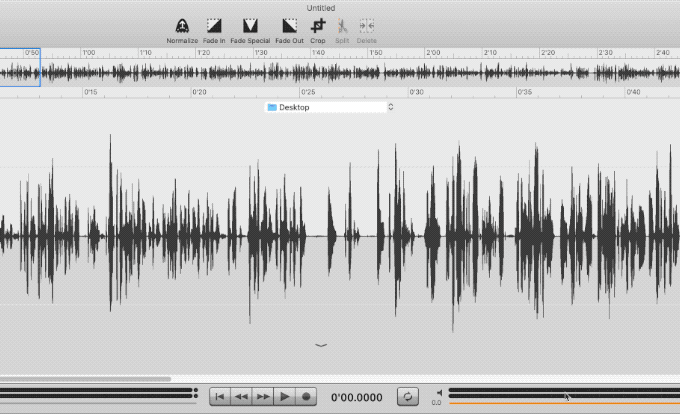This screenshot has width=680, height=414.
Task: Click the output level meter bar
Action: 564,393
